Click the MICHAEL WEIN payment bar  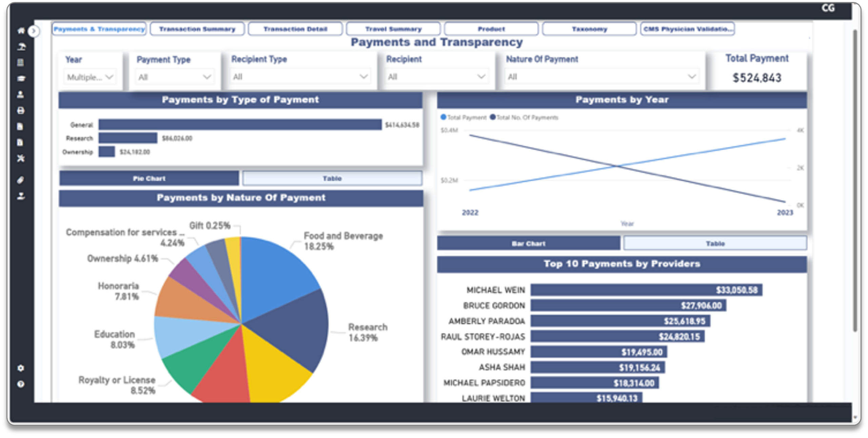click(x=646, y=290)
